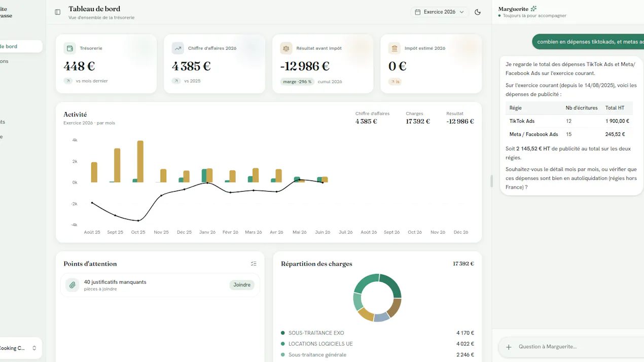
Task: Click the LOCATIONS LOGICIELS UE label
Action: [320, 344]
